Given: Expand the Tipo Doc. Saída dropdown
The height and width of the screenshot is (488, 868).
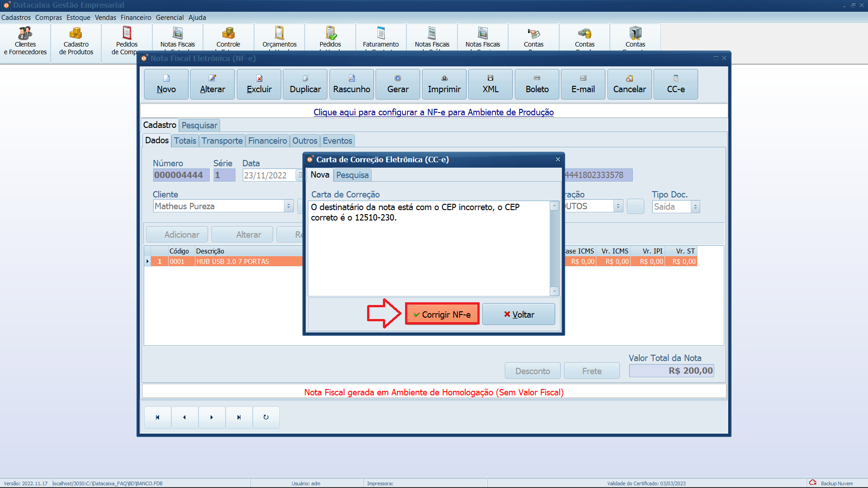Looking at the screenshot, I should [695, 207].
